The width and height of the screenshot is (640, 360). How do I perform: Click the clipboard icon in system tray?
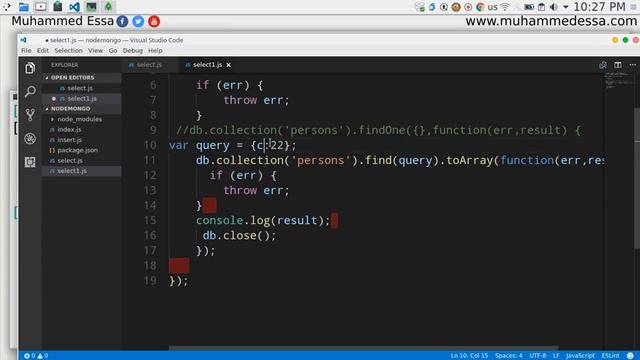click(541, 7)
